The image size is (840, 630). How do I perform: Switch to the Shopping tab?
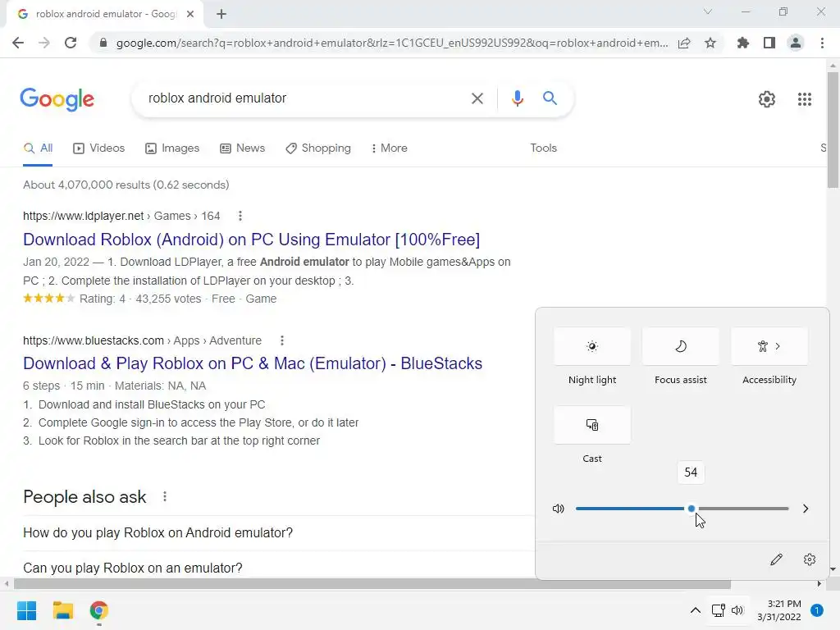point(318,148)
